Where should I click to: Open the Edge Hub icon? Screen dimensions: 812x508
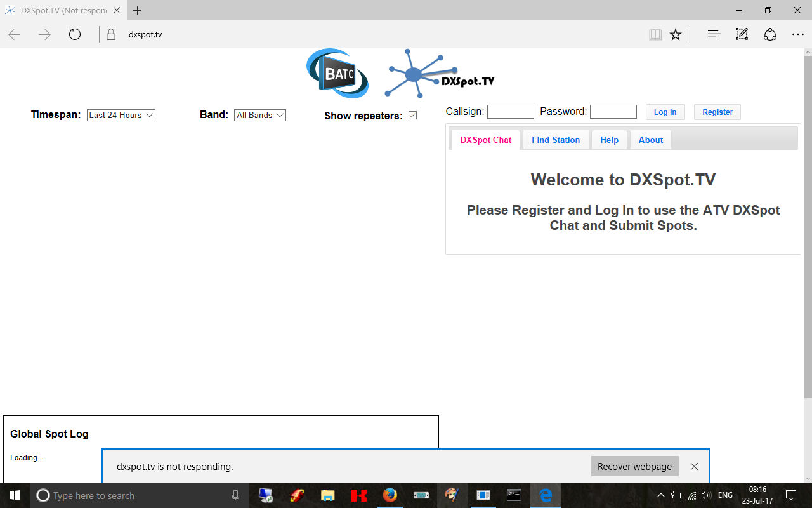tap(714, 34)
